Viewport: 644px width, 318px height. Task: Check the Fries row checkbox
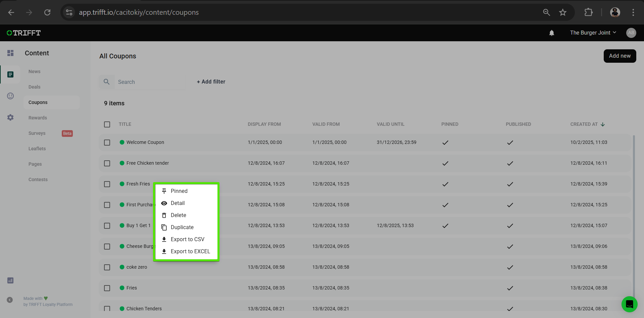(107, 288)
